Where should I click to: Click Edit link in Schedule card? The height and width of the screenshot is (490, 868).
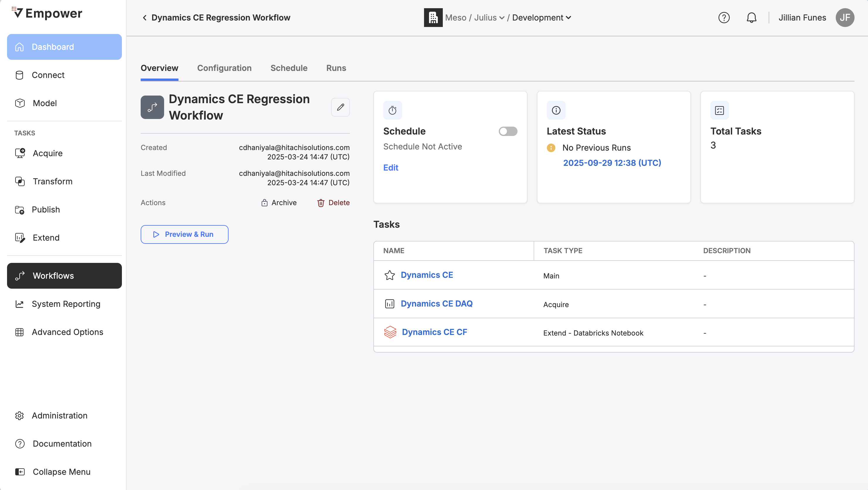[x=391, y=168]
